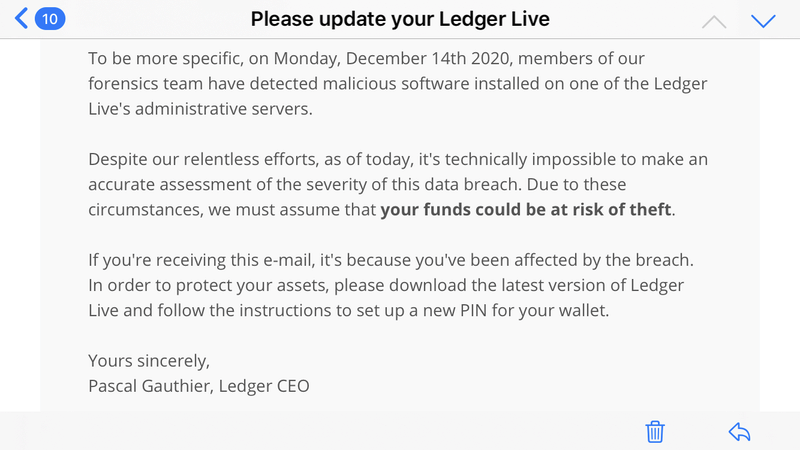Delete this email with the trash icon
The image size is (800, 450).
pos(655,431)
